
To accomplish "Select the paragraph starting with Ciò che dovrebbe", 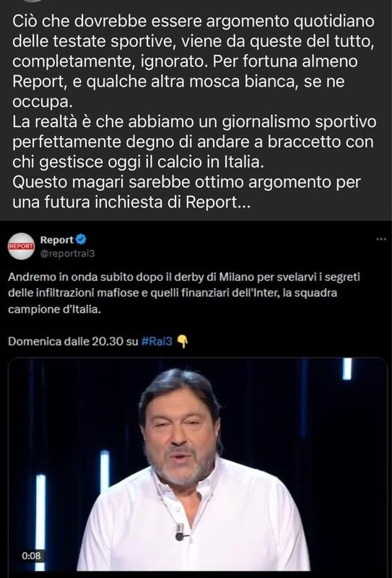I will click(193, 61).
